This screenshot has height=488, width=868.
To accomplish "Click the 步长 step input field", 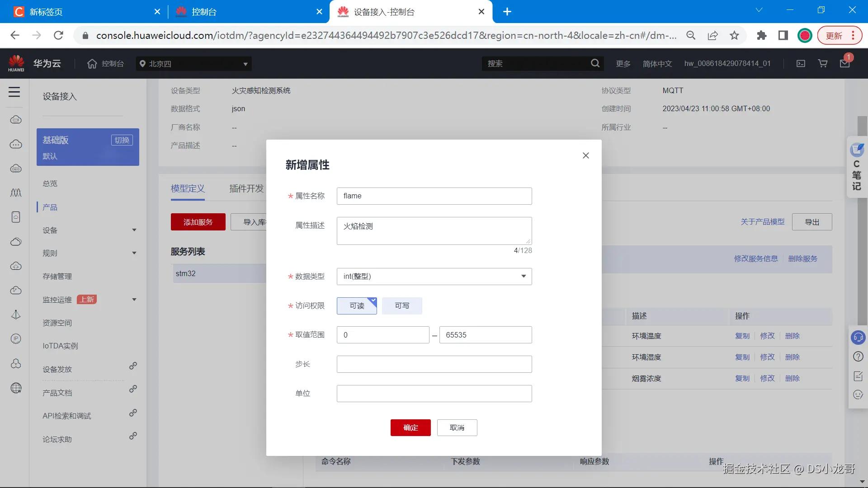I will (434, 364).
